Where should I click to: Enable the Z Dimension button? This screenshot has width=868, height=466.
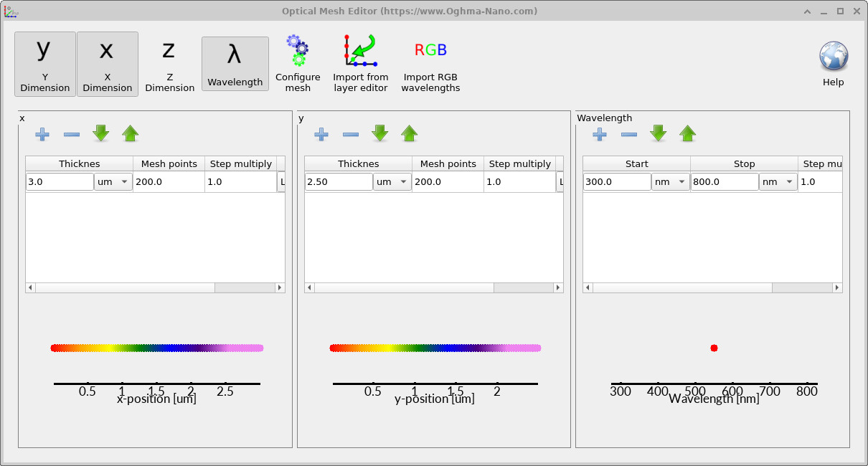coord(169,65)
